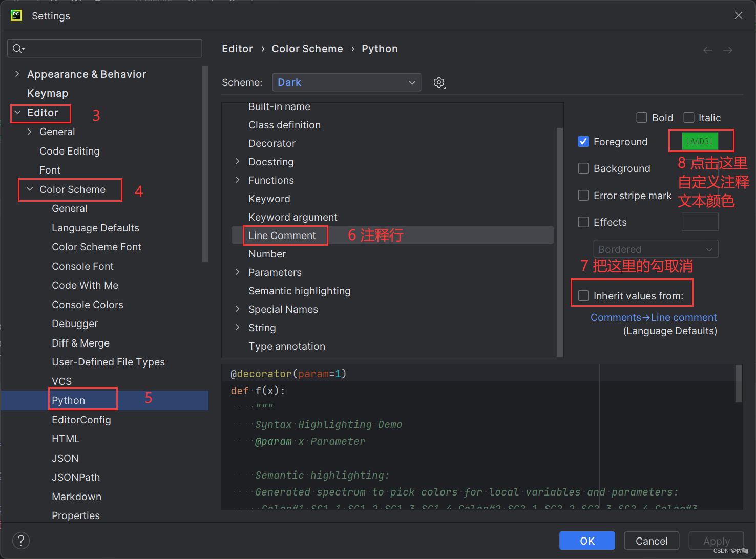Click the settings tree scrollbar
756x559 pixels.
point(205,164)
